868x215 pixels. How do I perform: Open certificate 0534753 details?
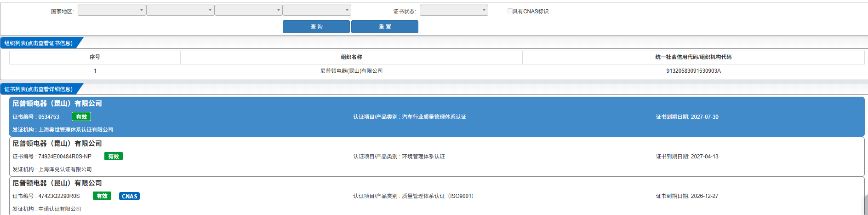tap(437, 117)
